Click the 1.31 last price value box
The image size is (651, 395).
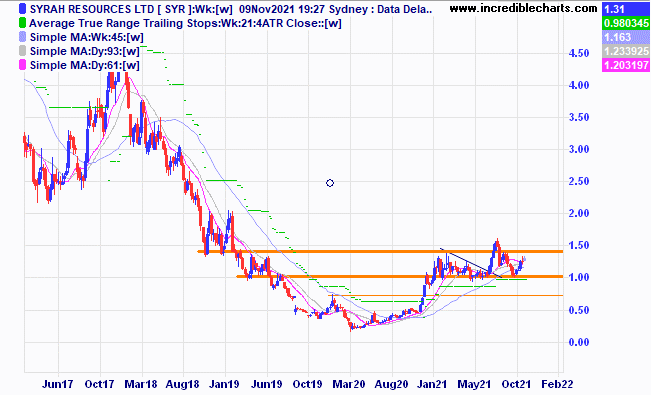click(x=626, y=9)
